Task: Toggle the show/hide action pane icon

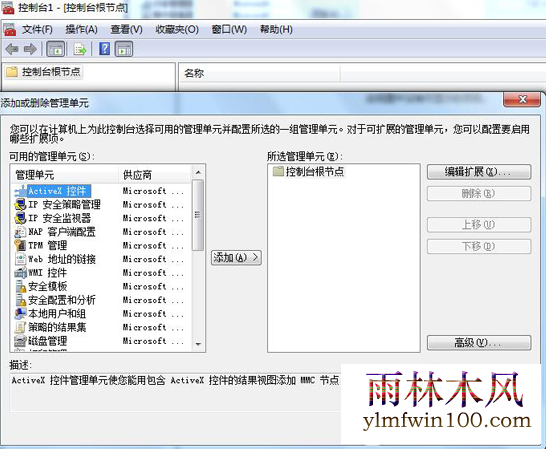Action: click(124, 49)
